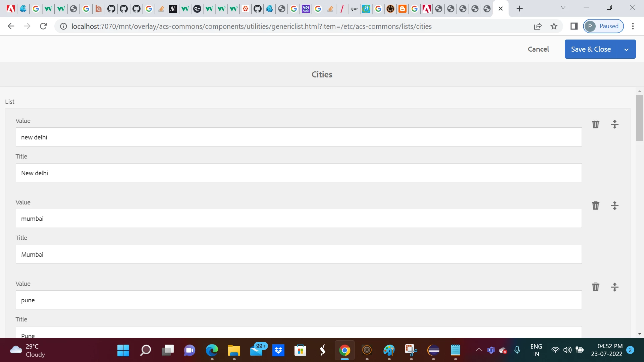Show hidden system tray icons

(479, 350)
